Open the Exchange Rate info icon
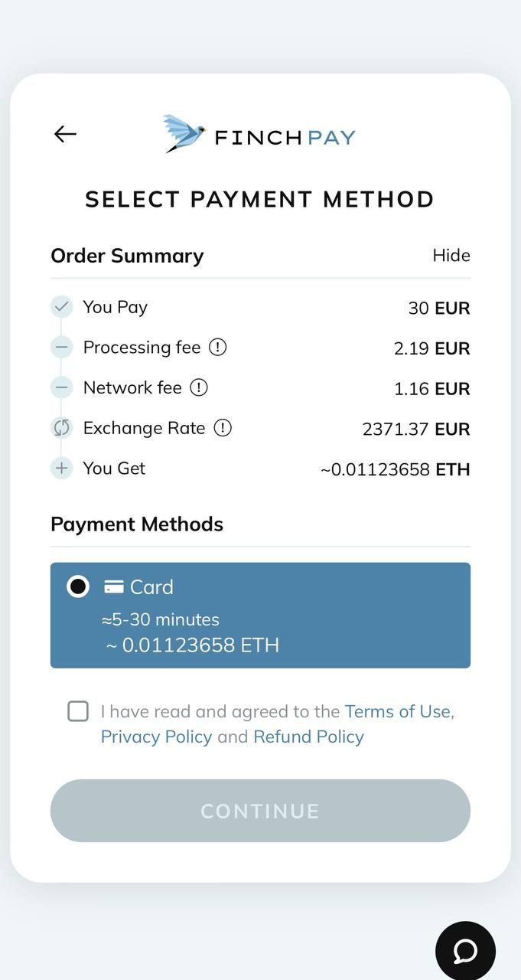Image resolution: width=521 pixels, height=980 pixels. [222, 428]
